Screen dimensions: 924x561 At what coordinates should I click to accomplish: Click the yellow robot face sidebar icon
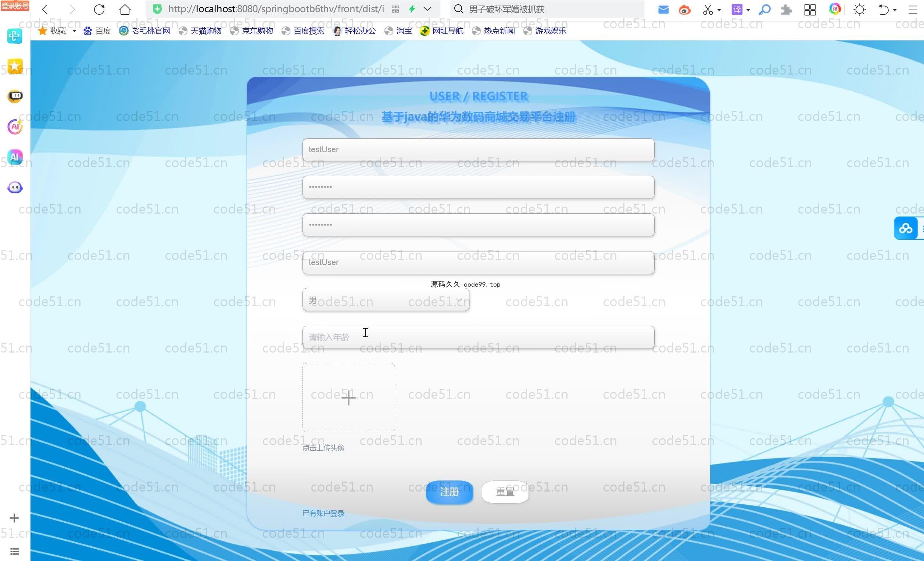(15, 96)
